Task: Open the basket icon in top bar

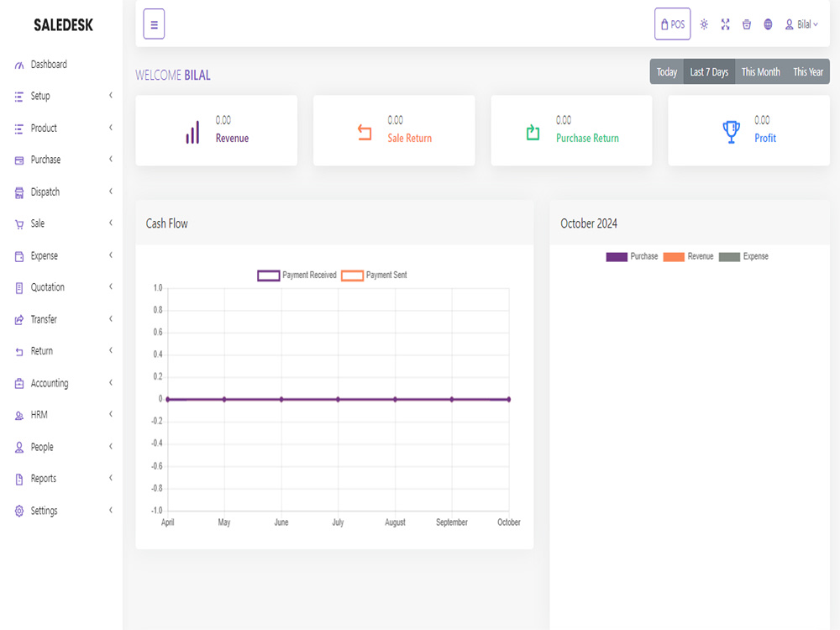Action: [x=747, y=24]
